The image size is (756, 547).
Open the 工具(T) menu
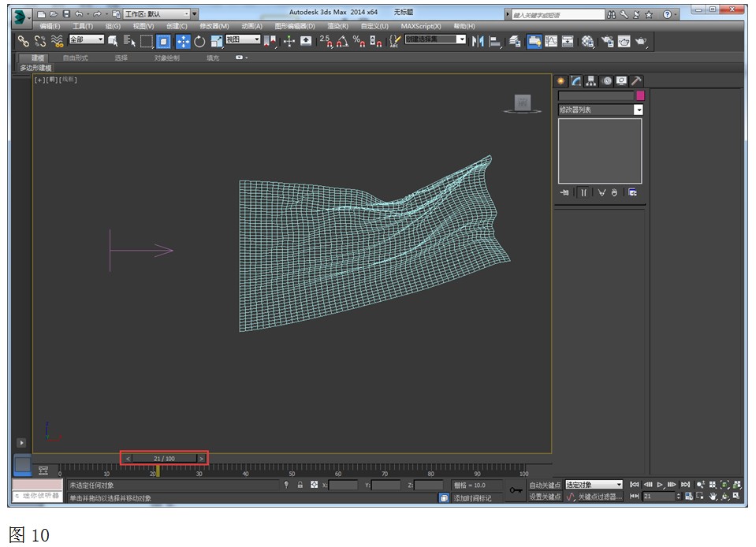click(83, 26)
